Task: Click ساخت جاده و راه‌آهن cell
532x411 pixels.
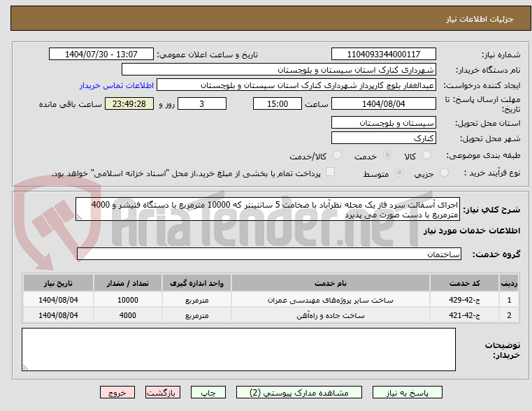Action: click(330, 315)
